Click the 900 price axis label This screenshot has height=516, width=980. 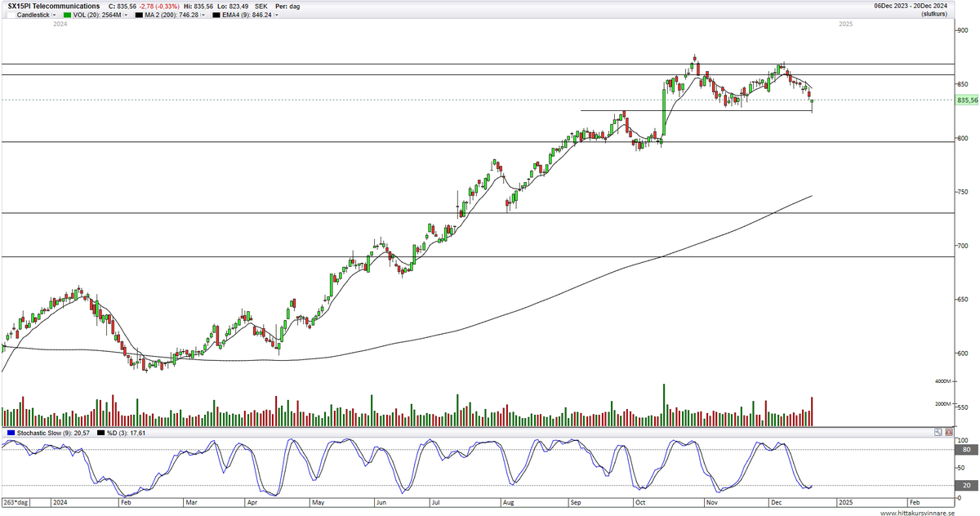(x=963, y=30)
